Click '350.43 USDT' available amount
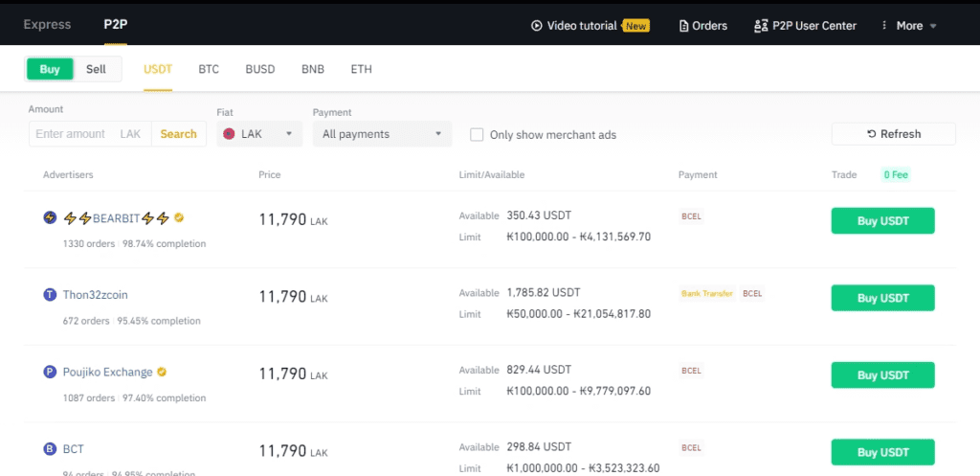The width and height of the screenshot is (980, 476). [540, 215]
